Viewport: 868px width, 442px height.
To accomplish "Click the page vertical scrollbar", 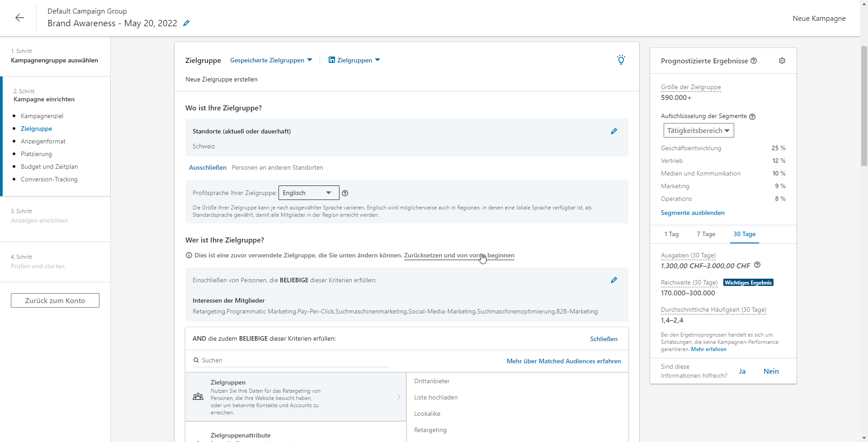I will point(864,106).
